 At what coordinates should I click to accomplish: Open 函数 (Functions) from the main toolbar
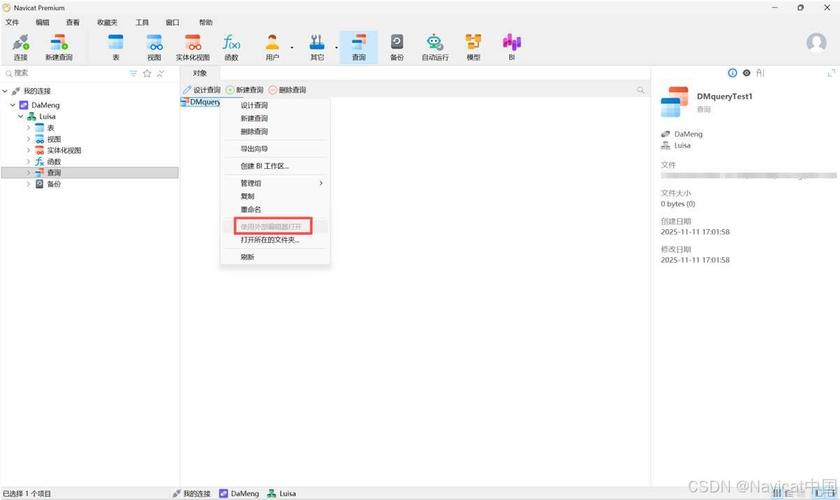(x=231, y=47)
